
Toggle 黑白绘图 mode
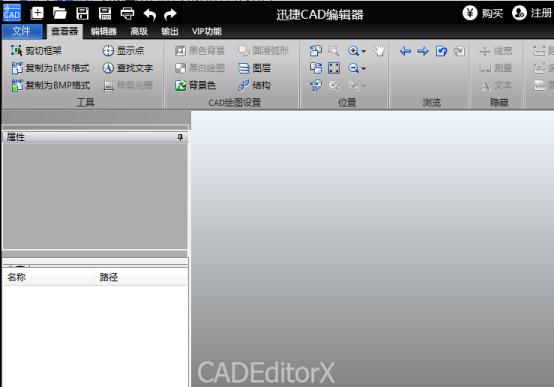(200, 68)
